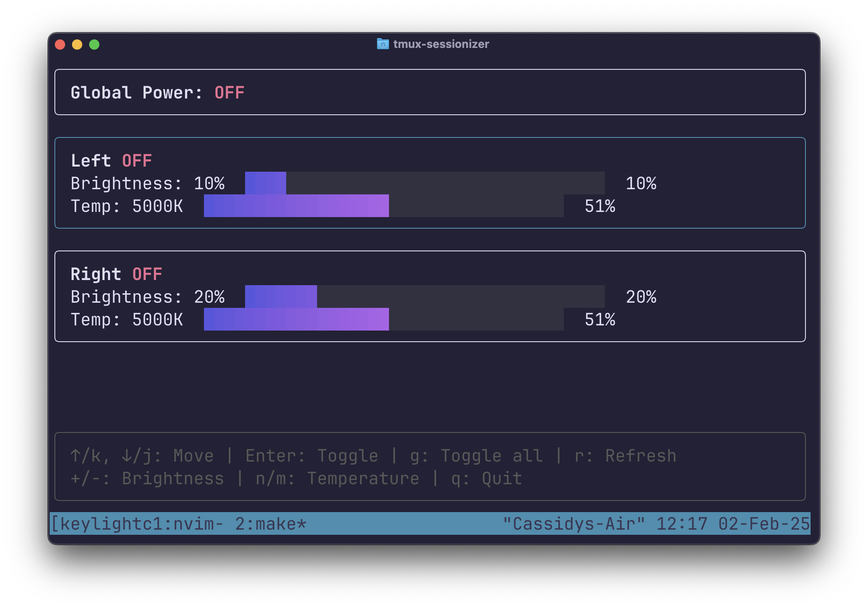Viewport: 868px width, 608px height.
Task: Click the Cassidys-Air hostname in status bar
Action: (x=574, y=524)
